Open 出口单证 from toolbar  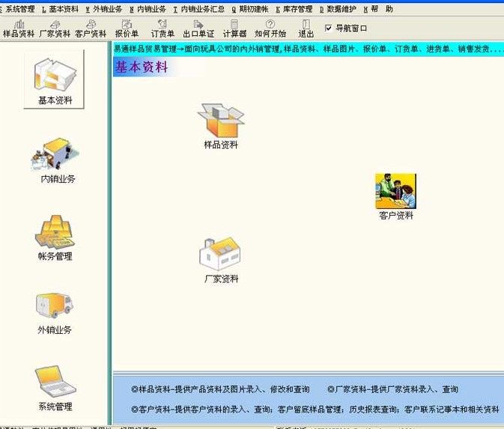198,28
